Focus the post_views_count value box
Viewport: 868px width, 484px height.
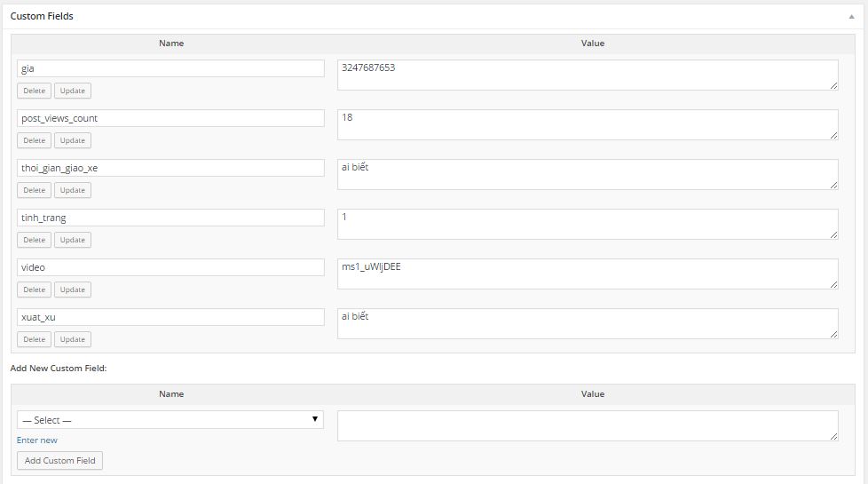click(588, 124)
